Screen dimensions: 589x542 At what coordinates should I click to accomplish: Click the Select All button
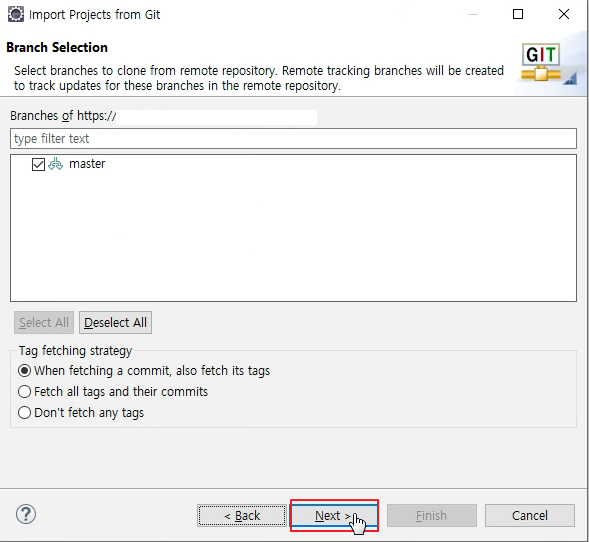pyautogui.click(x=44, y=322)
